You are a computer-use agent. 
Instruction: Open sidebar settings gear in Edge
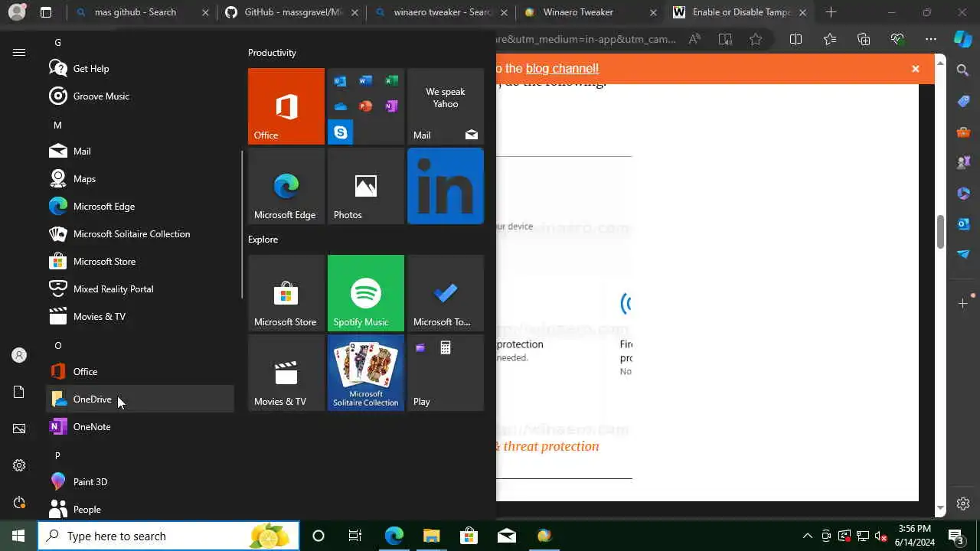click(x=963, y=504)
